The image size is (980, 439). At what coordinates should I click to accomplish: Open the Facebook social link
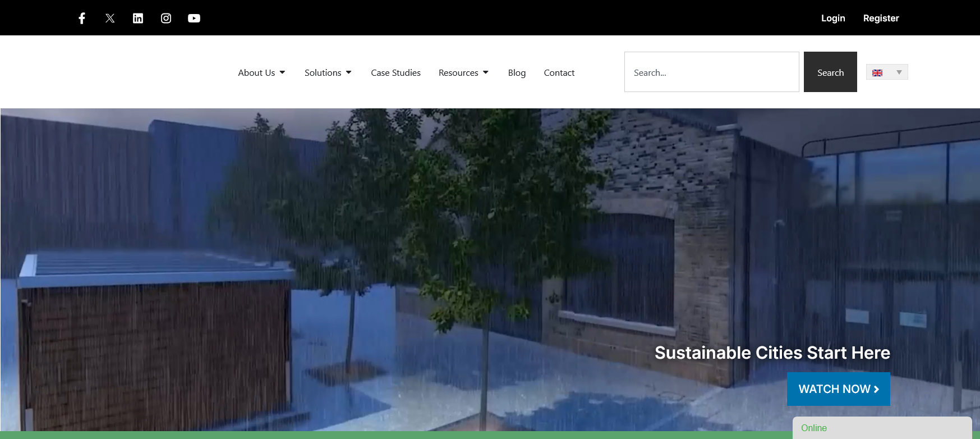click(82, 18)
